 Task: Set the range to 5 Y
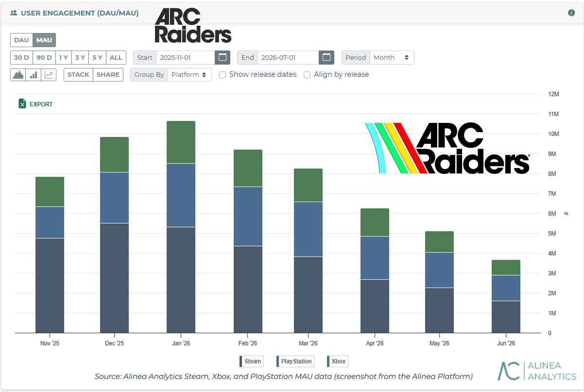tap(97, 57)
